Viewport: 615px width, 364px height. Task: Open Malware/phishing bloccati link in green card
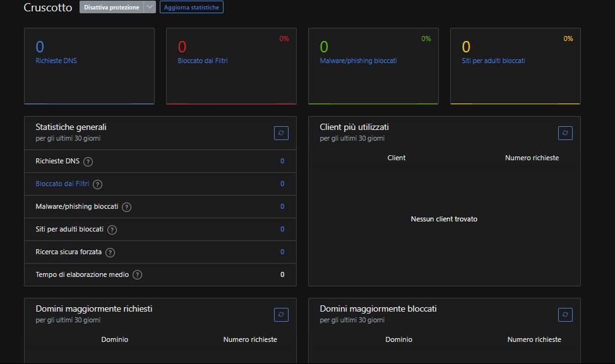coord(358,61)
